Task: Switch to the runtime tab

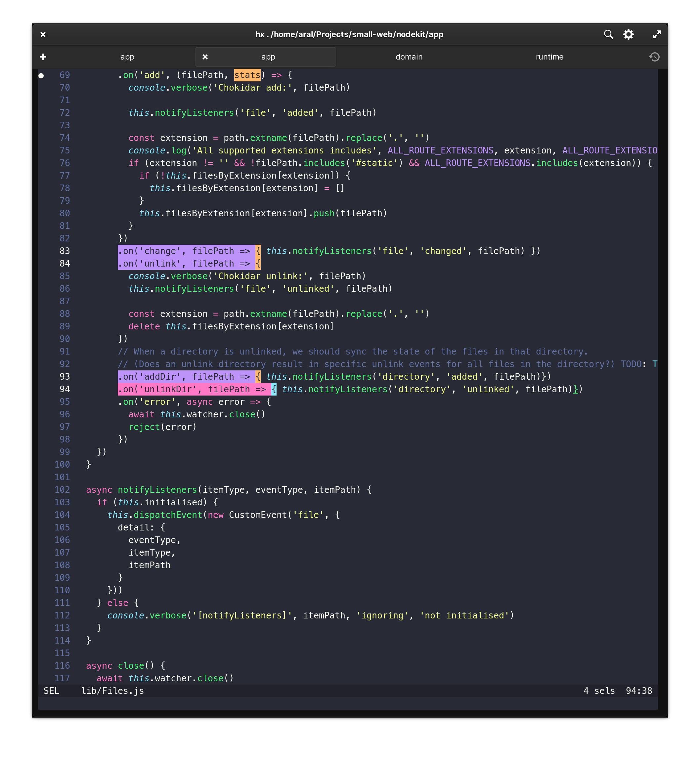Action: pyautogui.click(x=549, y=57)
